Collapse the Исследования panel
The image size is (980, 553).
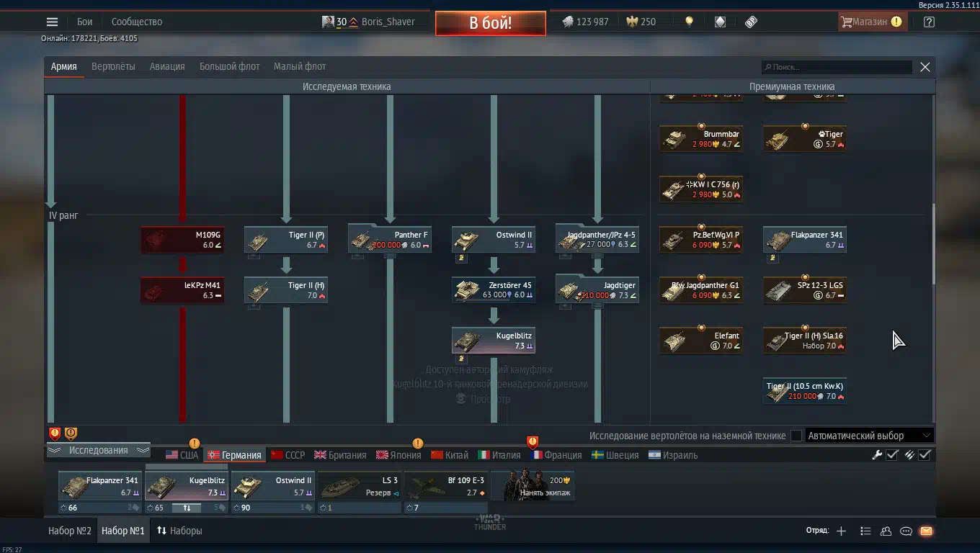98,450
